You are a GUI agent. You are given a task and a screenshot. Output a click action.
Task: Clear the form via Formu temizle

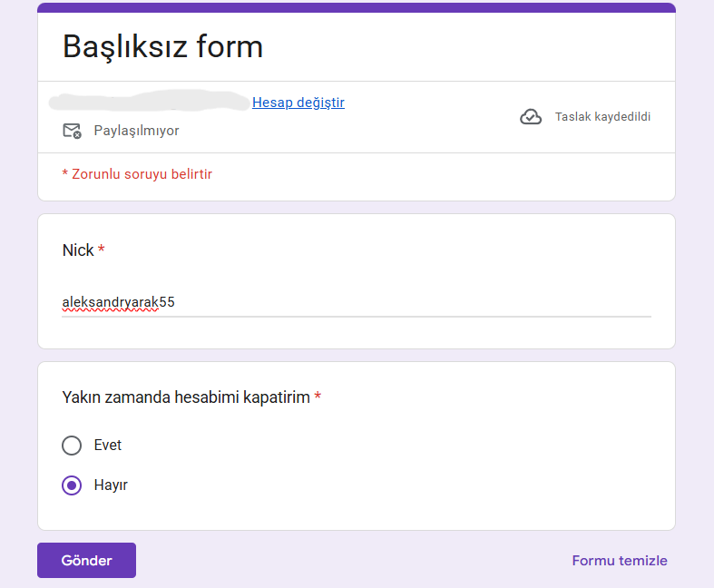point(620,560)
